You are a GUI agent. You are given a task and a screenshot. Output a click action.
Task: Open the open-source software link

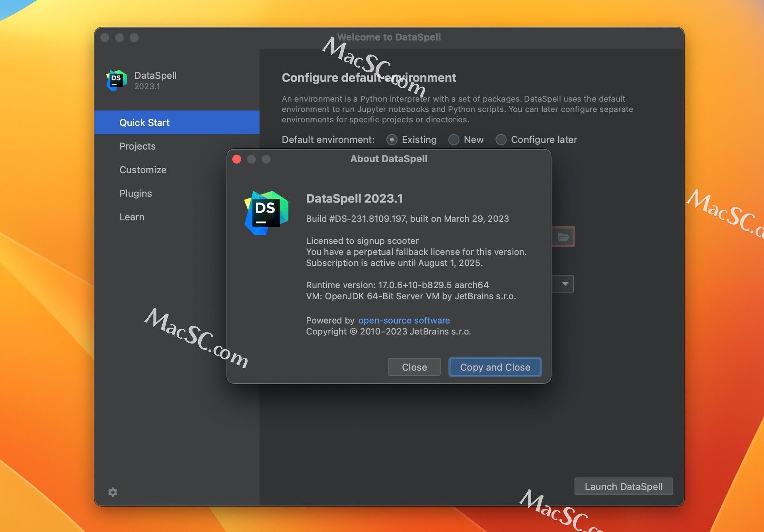pos(404,320)
